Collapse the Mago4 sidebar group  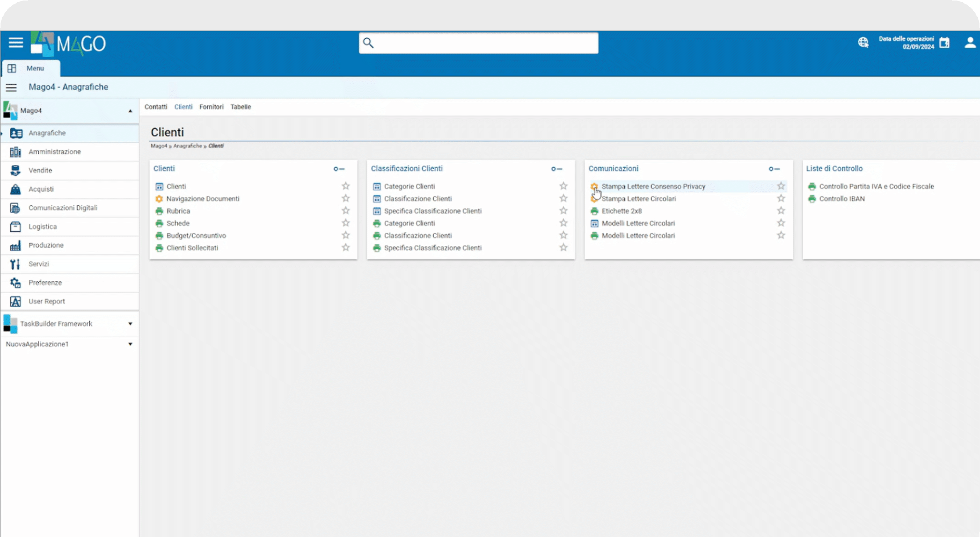pos(130,111)
